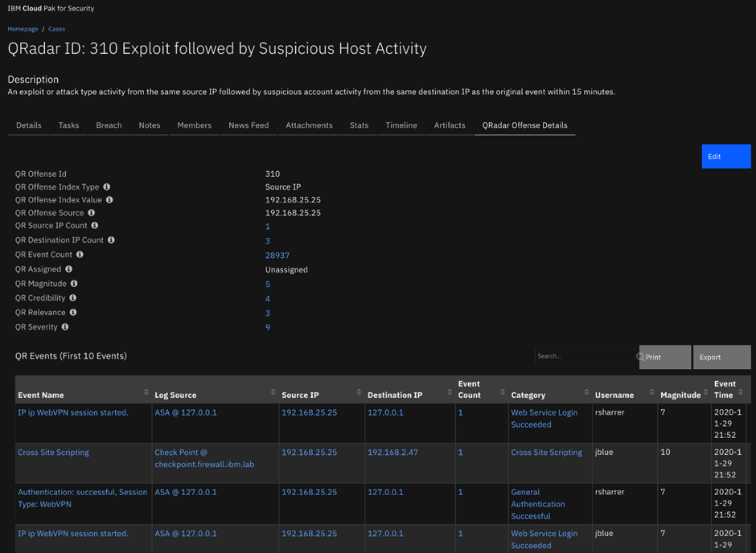
Task: Open the info tooltip for QR Credibility
Action: tap(72, 297)
